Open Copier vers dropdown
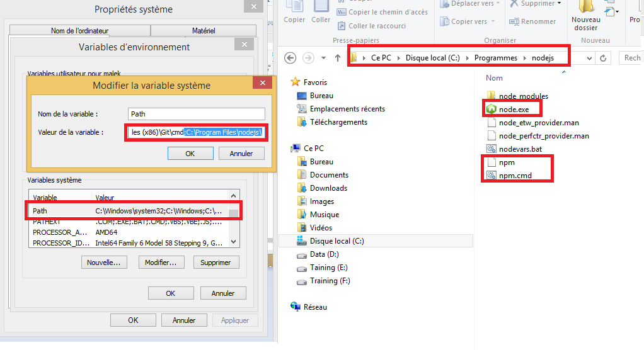This screenshot has width=644, height=350. [468, 21]
